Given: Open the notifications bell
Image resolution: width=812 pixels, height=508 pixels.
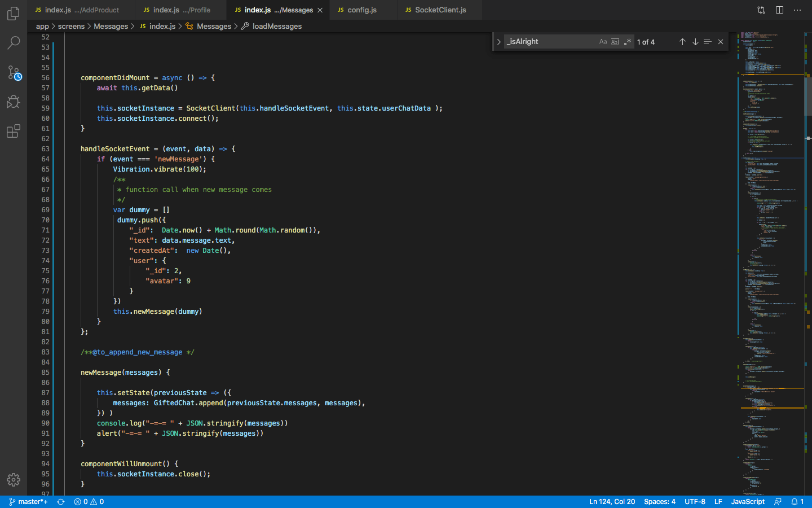Looking at the screenshot, I should point(797,502).
